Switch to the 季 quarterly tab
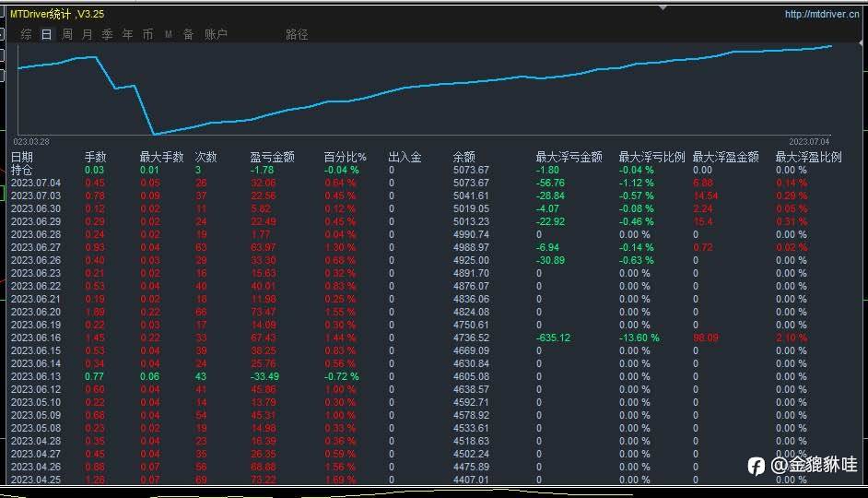The width and height of the screenshot is (868, 498). click(x=108, y=34)
